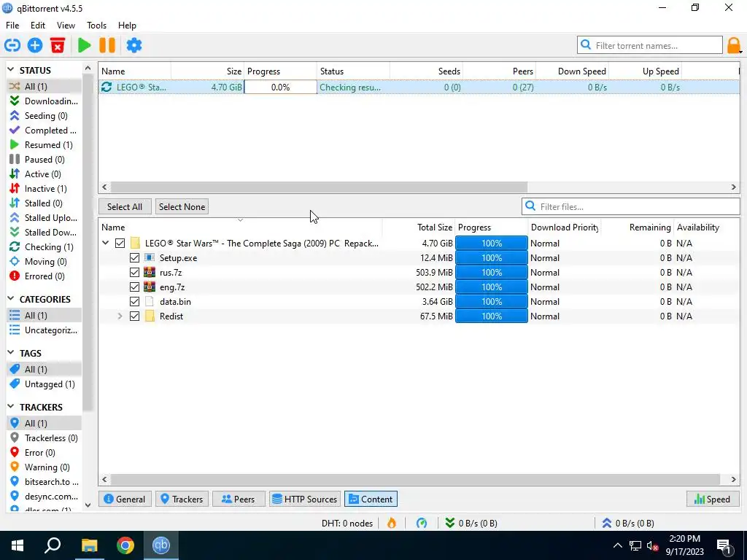
Task: Switch to the General tab
Action: click(x=125, y=499)
